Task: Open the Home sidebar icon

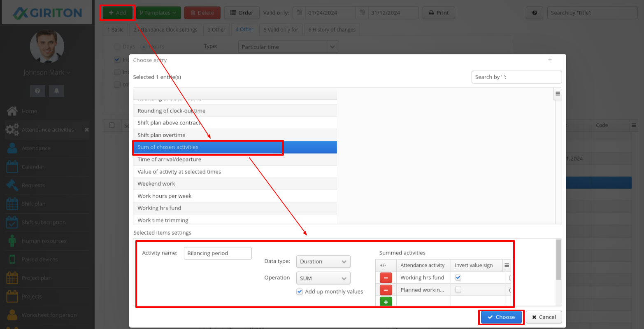Action: pyautogui.click(x=12, y=111)
